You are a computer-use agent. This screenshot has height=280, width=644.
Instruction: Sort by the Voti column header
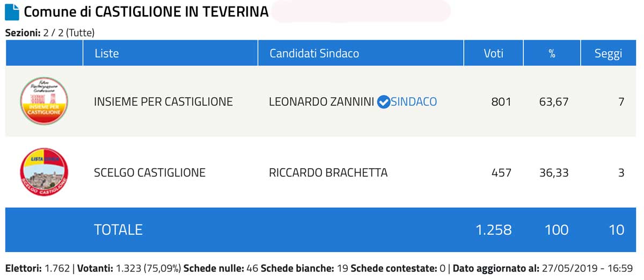click(494, 53)
